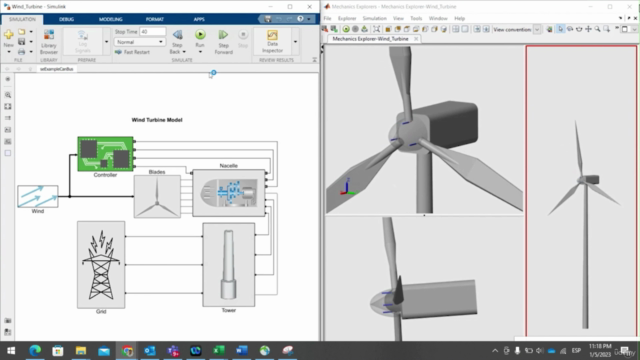640x360 pixels.
Task: Collapse the Simulink toolstrip
Action: pyautogui.click(x=314, y=60)
